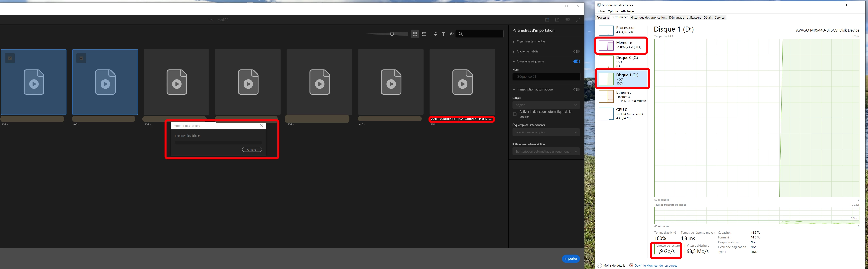
Task: Click the quick export progress icon
Action: (547, 20)
